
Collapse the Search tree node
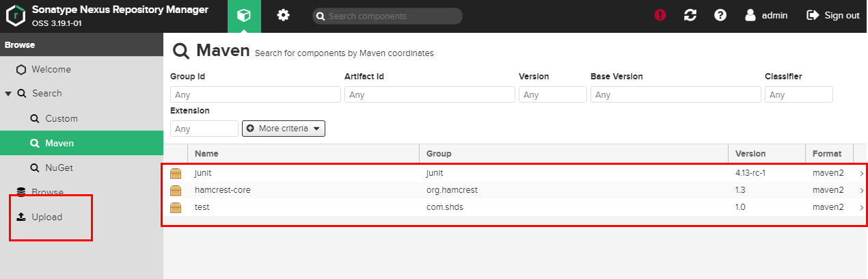[8, 94]
